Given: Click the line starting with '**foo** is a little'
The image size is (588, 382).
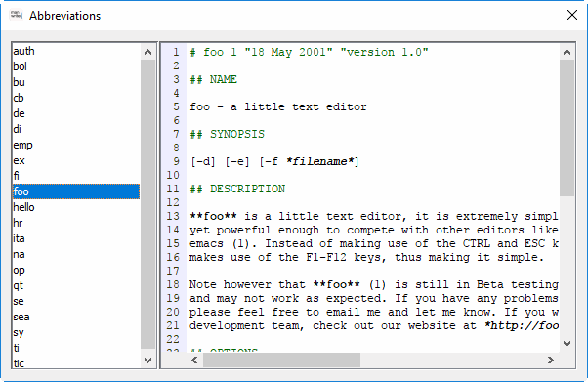Looking at the screenshot, I should 374,216.
